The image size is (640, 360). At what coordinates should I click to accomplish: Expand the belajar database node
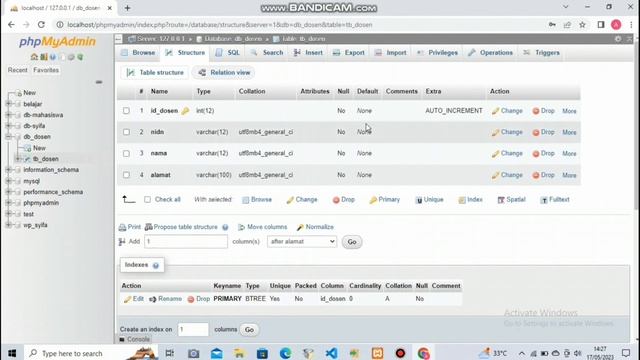click(x=9, y=104)
